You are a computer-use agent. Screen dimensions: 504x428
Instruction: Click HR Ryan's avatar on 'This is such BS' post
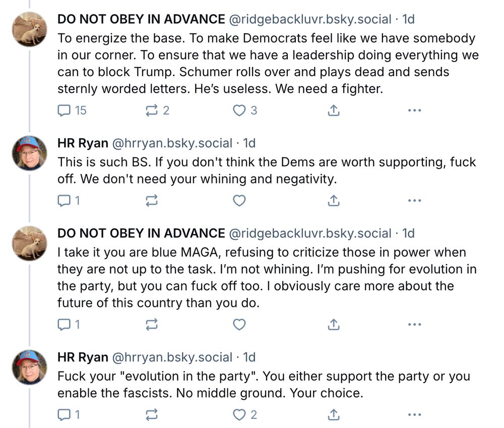(30, 152)
